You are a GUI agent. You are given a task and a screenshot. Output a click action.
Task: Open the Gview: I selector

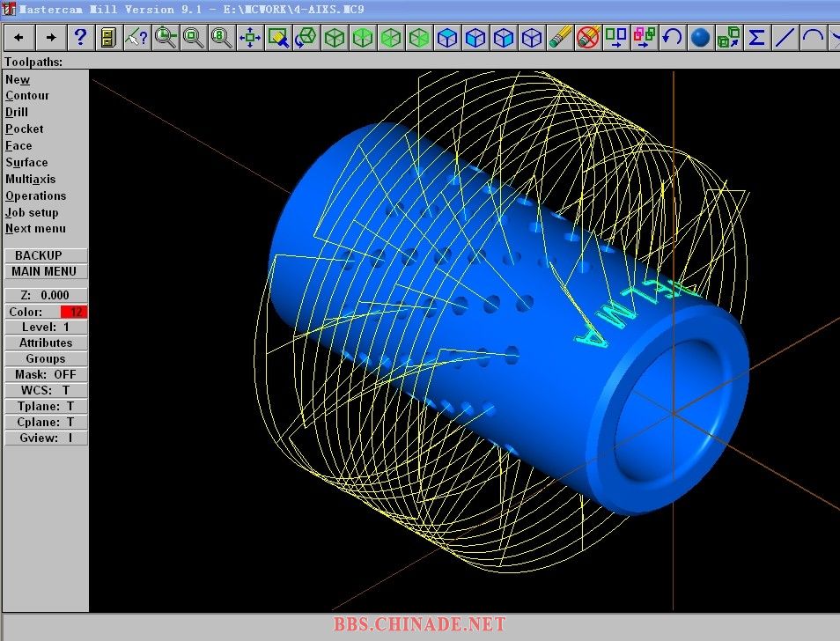click(46, 438)
